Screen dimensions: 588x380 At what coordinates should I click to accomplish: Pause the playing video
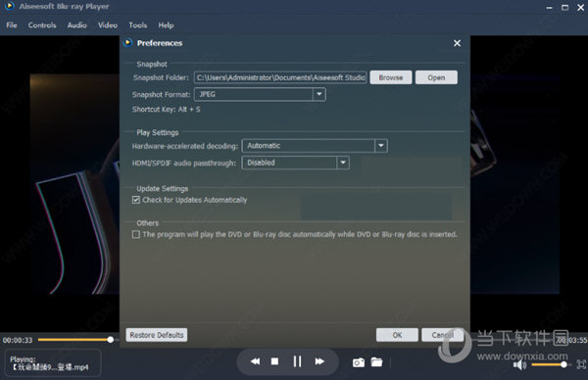(x=297, y=361)
